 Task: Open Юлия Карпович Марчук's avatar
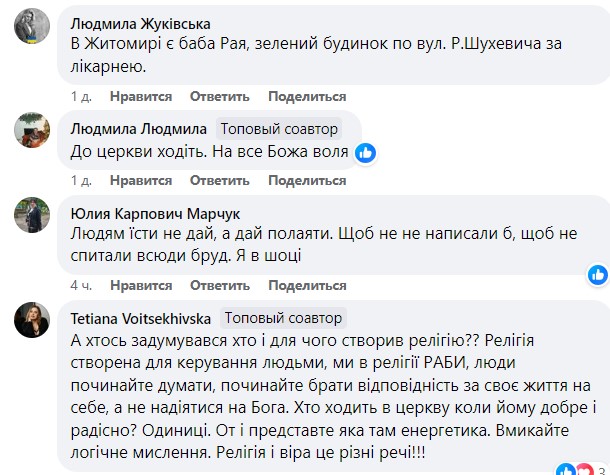click(32, 215)
